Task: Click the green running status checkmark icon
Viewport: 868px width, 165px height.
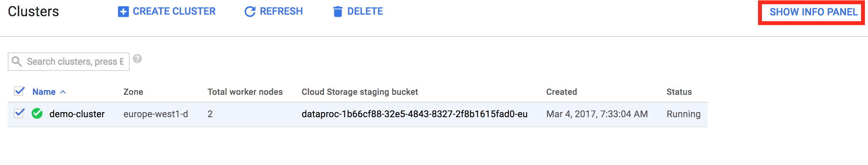Action: [x=37, y=114]
